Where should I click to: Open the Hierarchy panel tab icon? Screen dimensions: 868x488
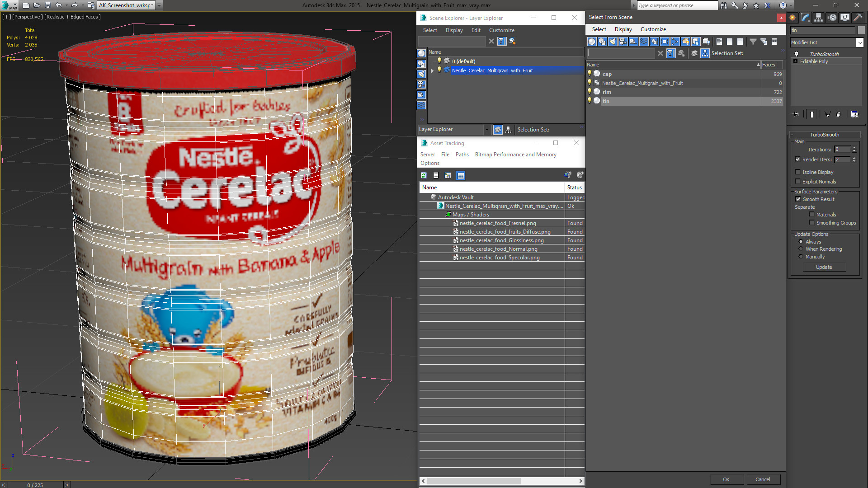(x=819, y=18)
